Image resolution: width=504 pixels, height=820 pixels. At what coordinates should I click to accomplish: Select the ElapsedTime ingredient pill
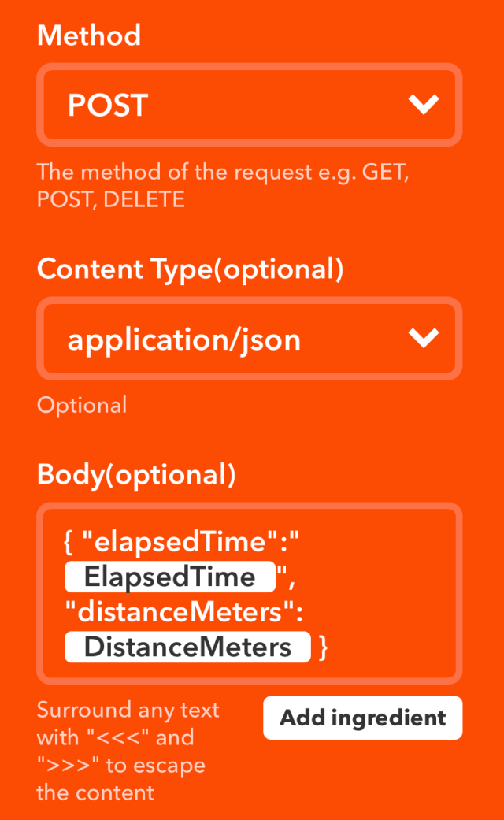click(170, 577)
